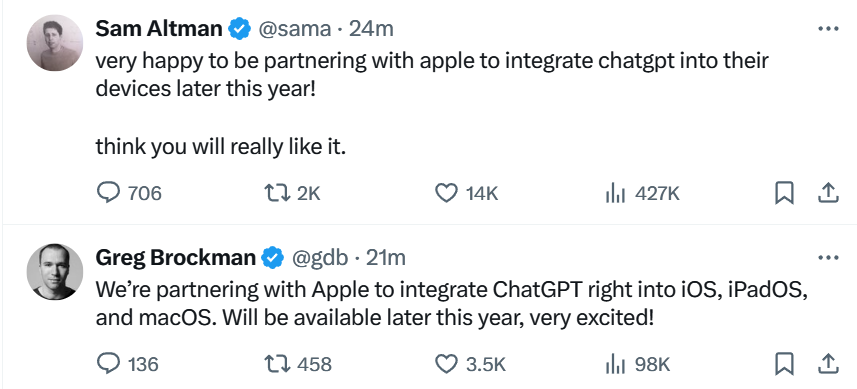Open more options menu on Greg Brockman's tweet

tap(828, 257)
